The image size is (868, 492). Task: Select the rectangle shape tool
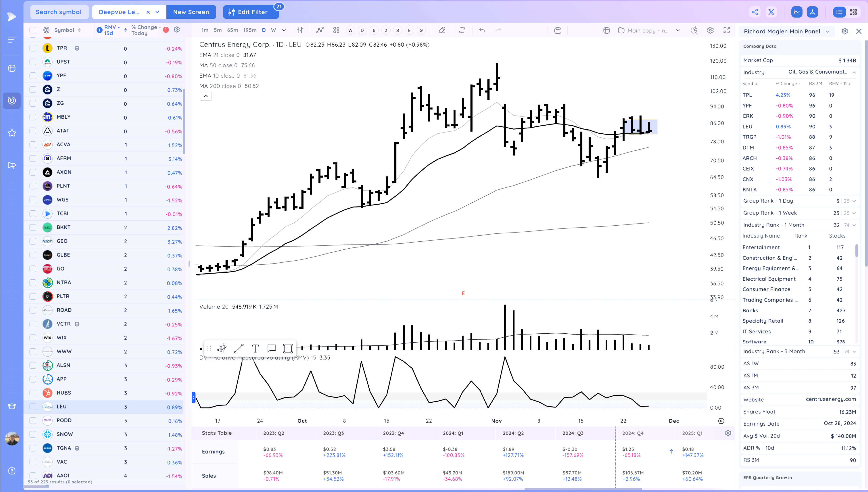(x=288, y=348)
